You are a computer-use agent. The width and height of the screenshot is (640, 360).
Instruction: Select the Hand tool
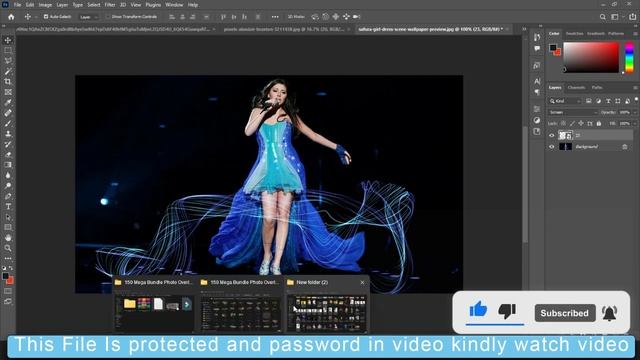8,238
